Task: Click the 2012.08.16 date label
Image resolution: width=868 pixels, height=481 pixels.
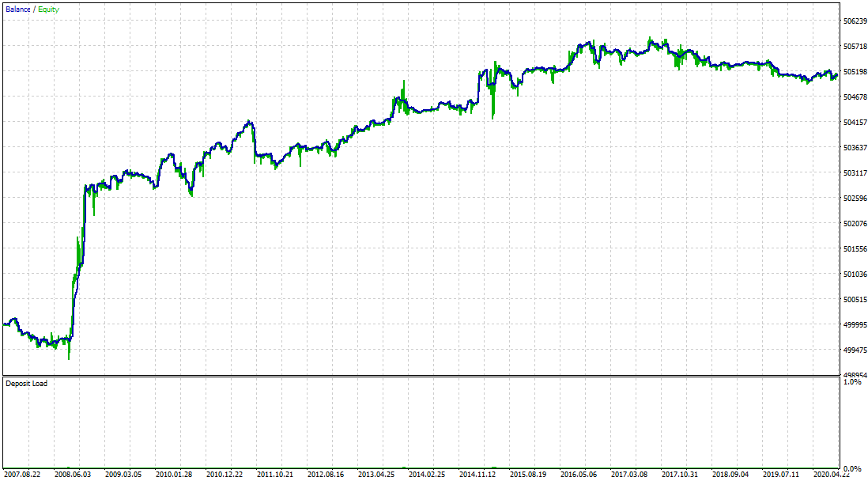Action: [x=326, y=475]
